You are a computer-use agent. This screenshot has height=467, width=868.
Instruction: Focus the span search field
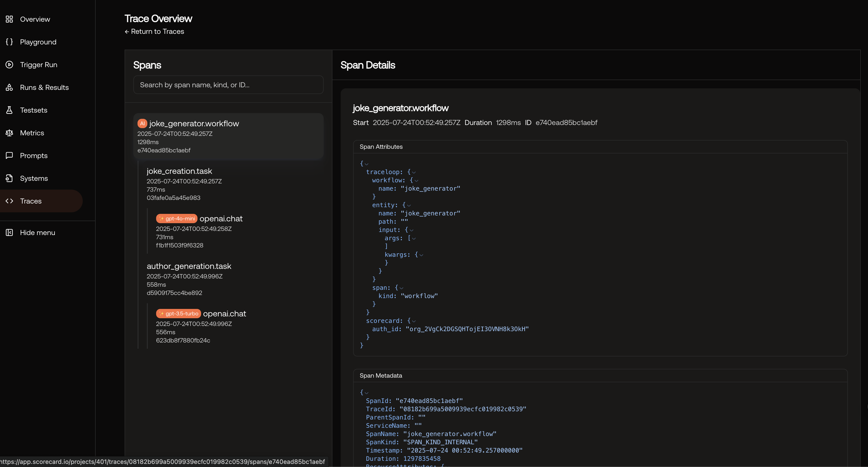pos(229,85)
